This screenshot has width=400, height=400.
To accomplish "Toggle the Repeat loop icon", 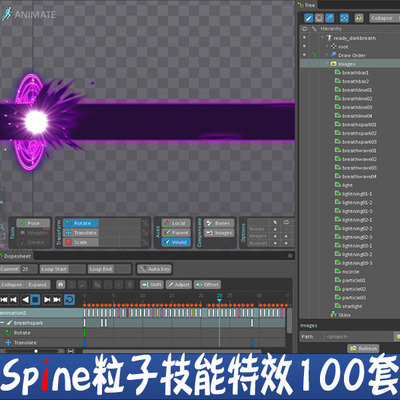I will (69, 300).
